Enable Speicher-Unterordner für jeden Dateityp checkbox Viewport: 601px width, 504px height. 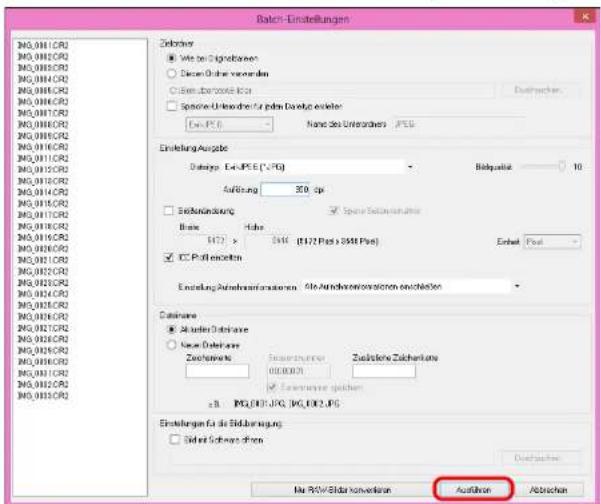coord(171,106)
